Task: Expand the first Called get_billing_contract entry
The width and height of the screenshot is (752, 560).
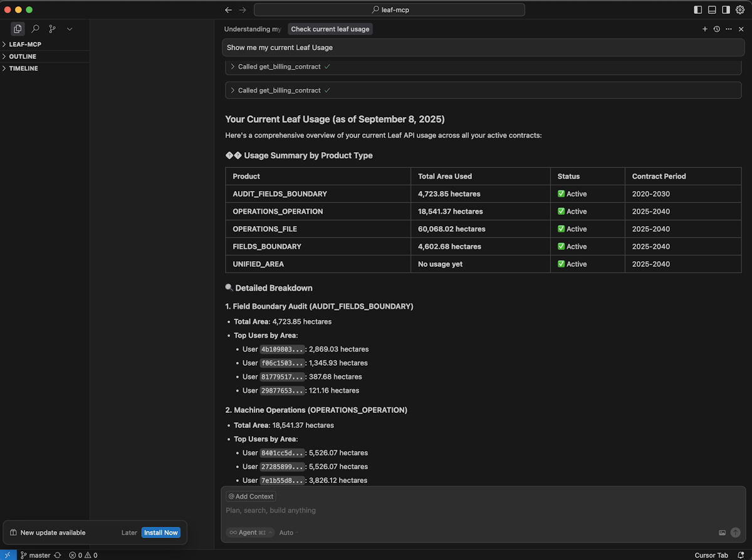Action: 279,66
